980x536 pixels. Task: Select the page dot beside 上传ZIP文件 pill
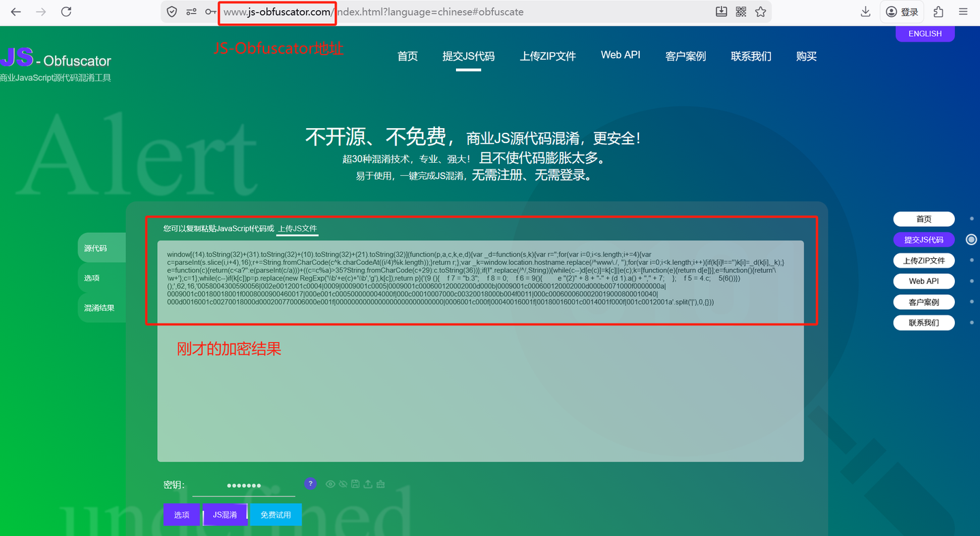(x=971, y=260)
